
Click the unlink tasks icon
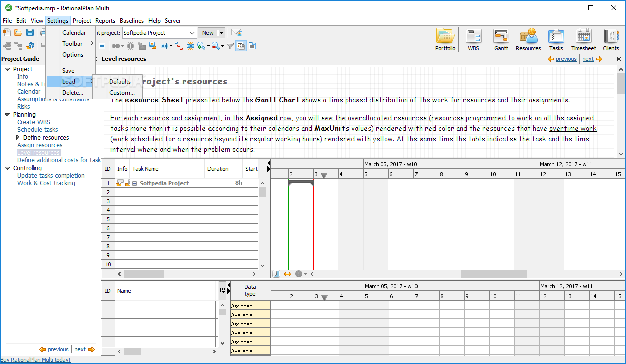(x=130, y=46)
